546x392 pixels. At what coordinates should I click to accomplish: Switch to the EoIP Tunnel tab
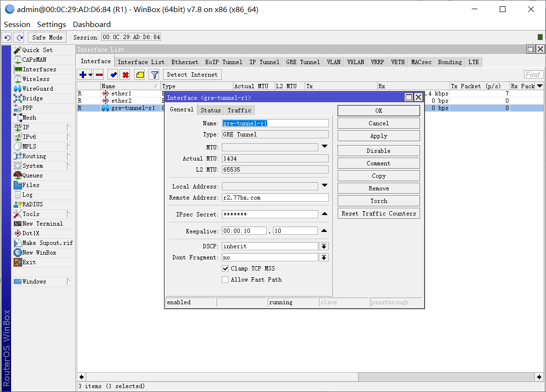pyautogui.click(x=223, y=62)
